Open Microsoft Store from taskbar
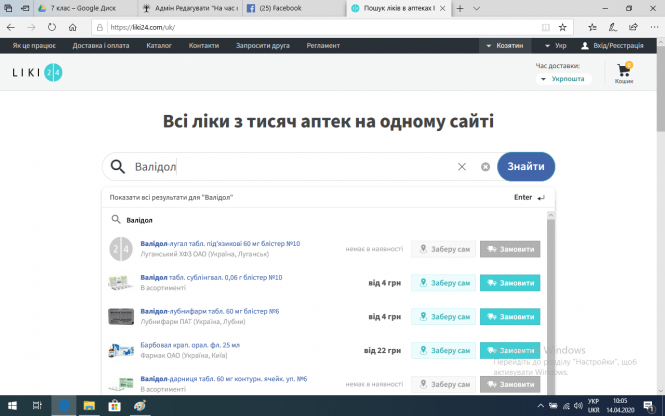The image size is (665, 416). tap(114, 406)
